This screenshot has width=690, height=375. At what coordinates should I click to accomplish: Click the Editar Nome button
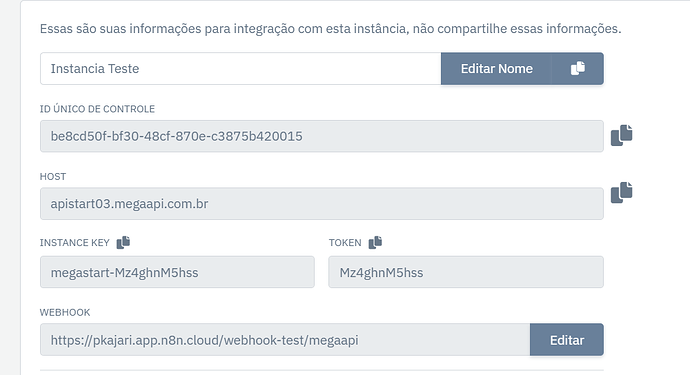[496, 69]
